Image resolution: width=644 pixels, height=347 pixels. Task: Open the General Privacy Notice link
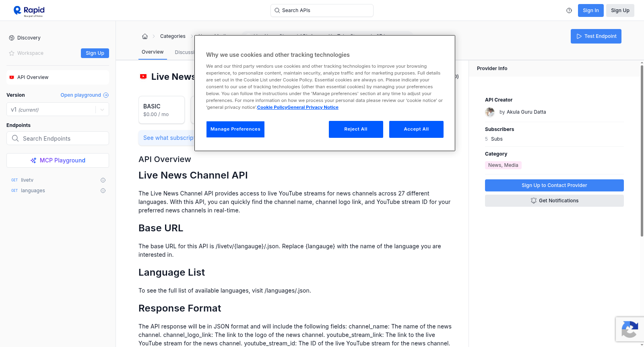pyautogui.click(x=313, y=107)
